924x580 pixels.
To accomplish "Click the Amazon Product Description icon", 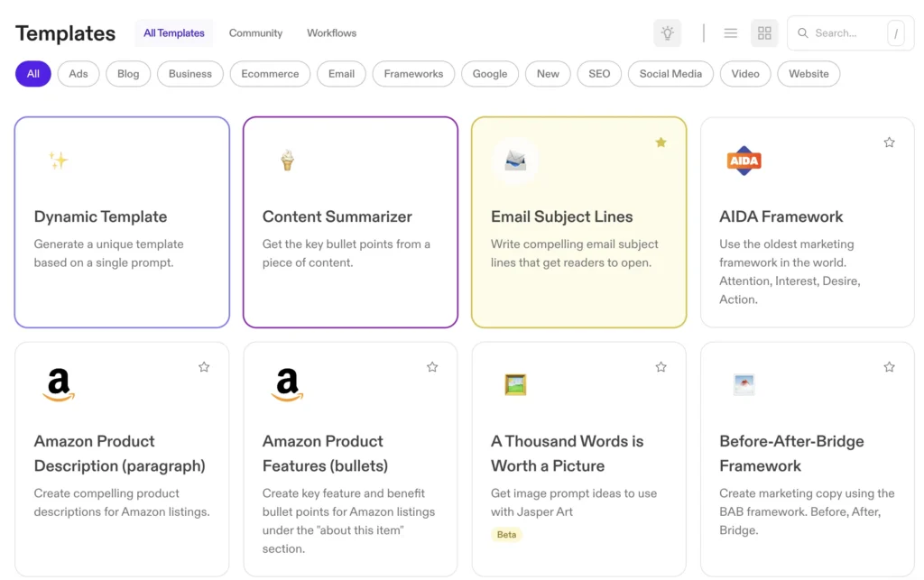I will [x=58, y=385].
